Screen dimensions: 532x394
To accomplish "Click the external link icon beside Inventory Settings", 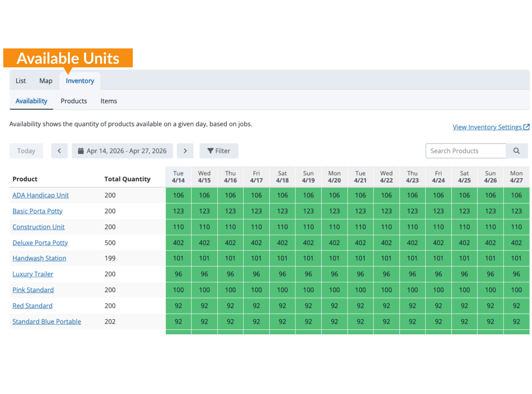I will click(x=527, y=127).
